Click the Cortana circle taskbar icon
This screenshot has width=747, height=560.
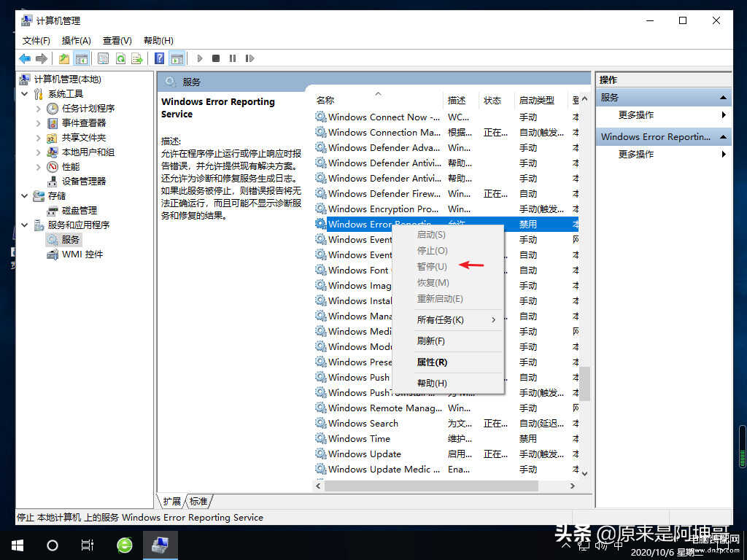[x=53, y=545]
